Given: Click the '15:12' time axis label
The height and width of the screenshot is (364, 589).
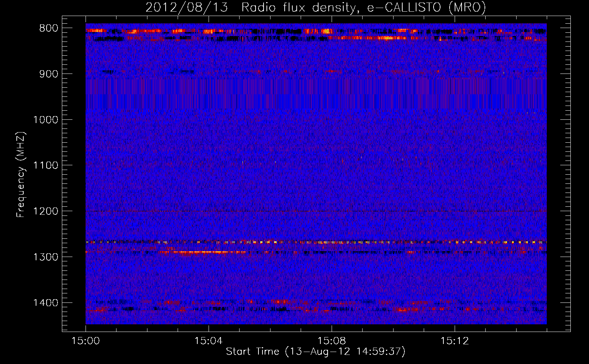Looking at the screenshot, I should coord(454,341).
